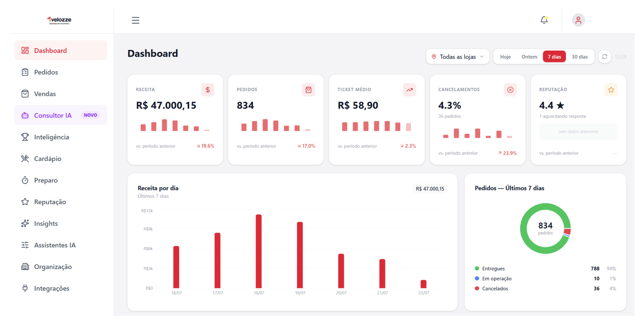Click the 18/07 revenue bar
644x322 pixels.
pos(259,251)
